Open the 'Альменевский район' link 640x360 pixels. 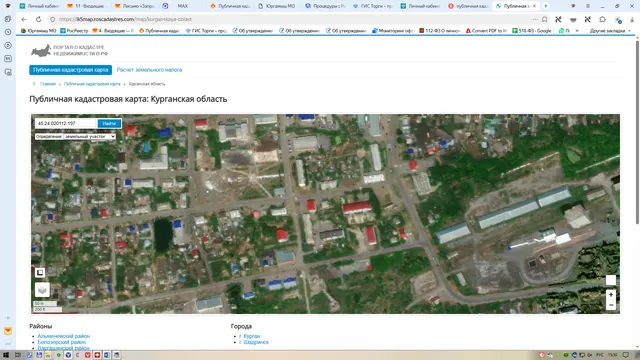(64, 336)
